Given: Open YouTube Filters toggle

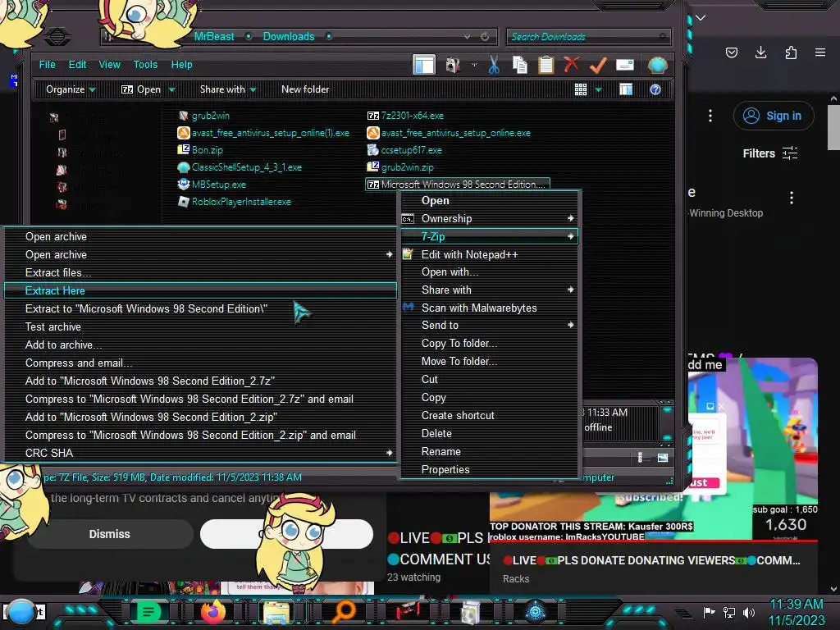Looking at the screenshot, I should 769,153.
